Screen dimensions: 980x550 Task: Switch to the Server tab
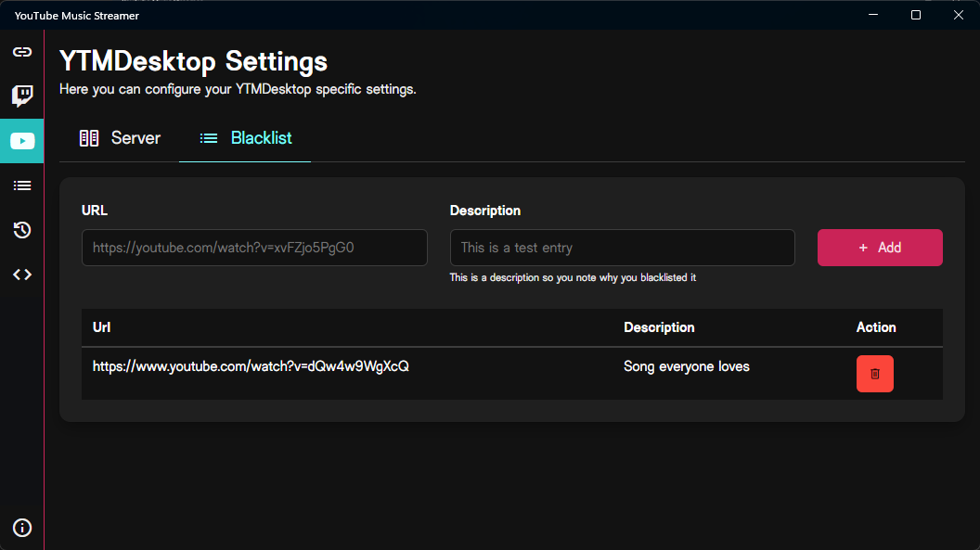[x=120, y=138]
